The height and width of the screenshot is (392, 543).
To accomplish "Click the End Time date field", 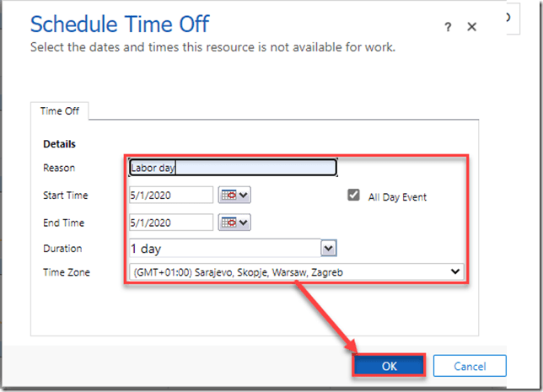I will (170, 223).
